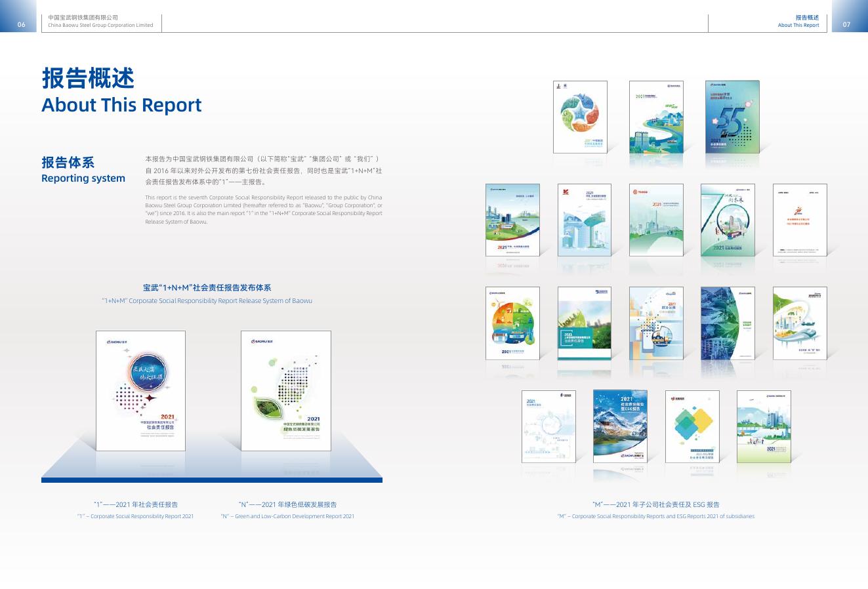This screenshot has height=589, width=868.
Task: Select the cover with orange and green globe
Action: [512, 323]
